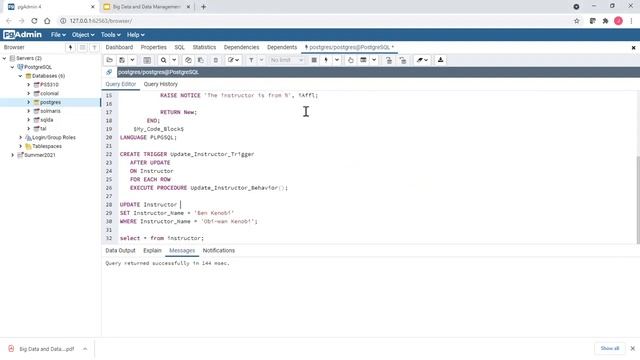Click Show all downloads button

[x=610, y=349]
